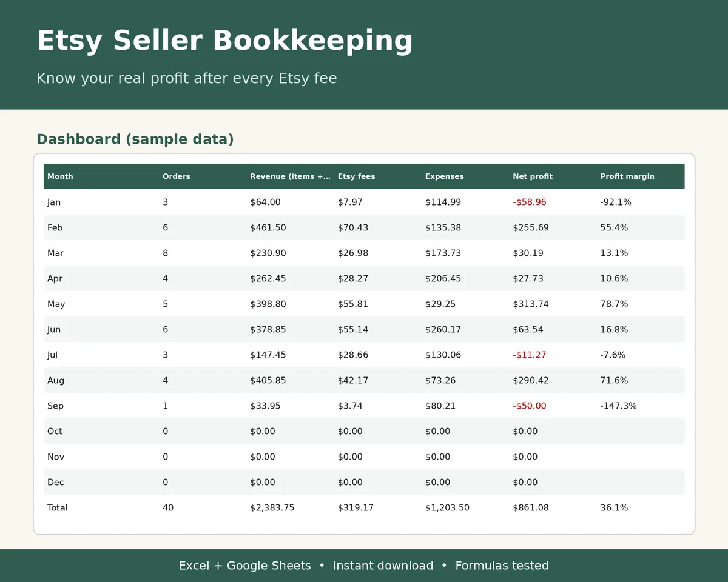Click Total orders value 40

click(x=168, y=508)
